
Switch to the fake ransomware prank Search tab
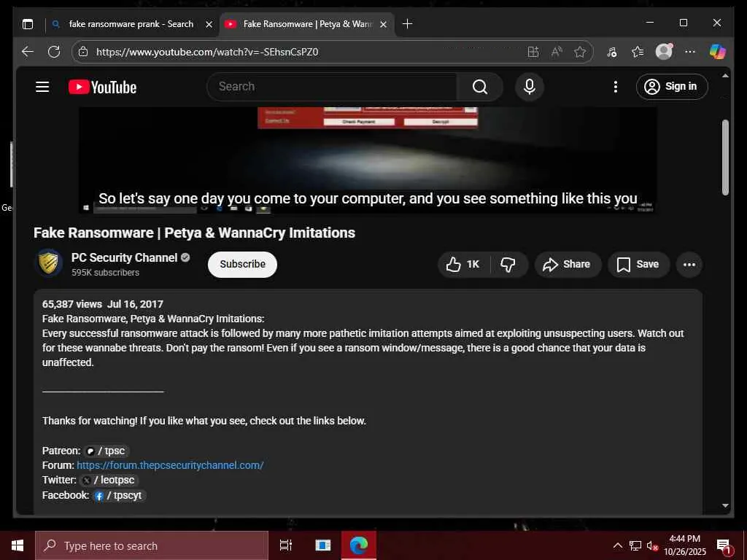(131, 24)
